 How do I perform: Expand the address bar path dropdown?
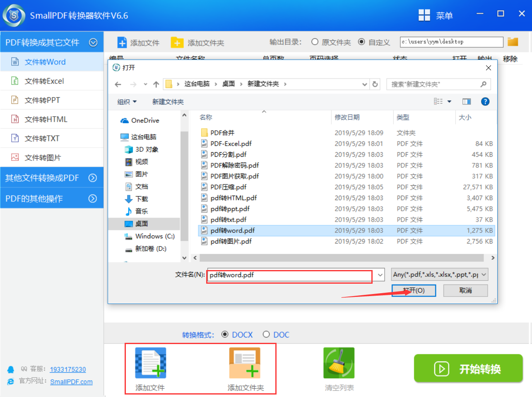pyautogui.click(x=364, y=84)
